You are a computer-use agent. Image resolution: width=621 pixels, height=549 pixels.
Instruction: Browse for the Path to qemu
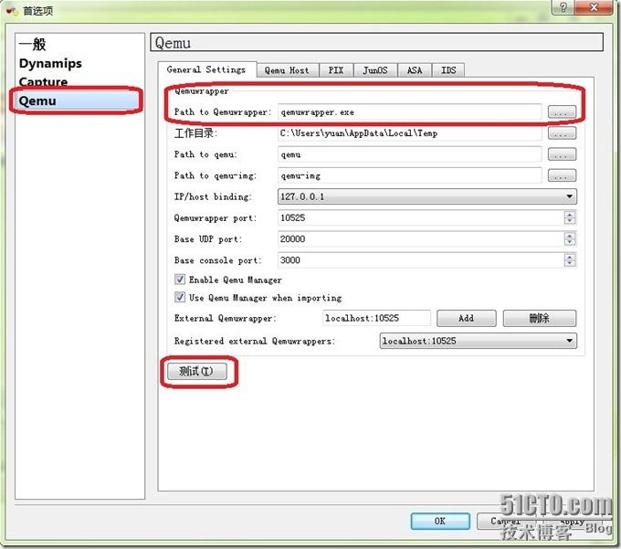pyautogui.click(x=562, y=154)
